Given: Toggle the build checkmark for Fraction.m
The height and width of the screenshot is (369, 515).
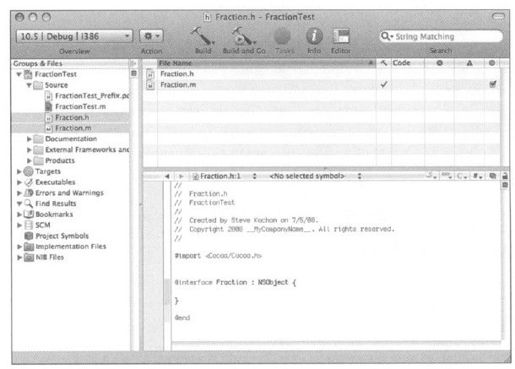Looking at the screenshot, I should (384, 84).
